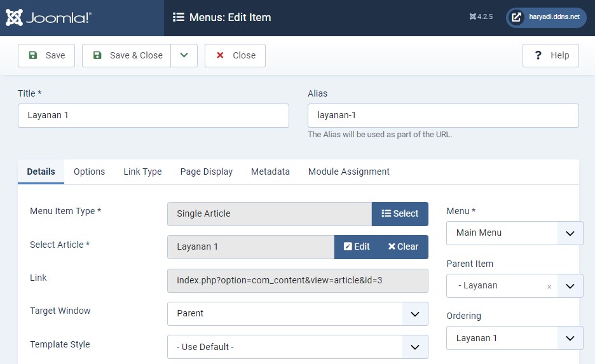Expand the Target Window dropdown
Screen dimensions: 595x364
click(414, 313)
